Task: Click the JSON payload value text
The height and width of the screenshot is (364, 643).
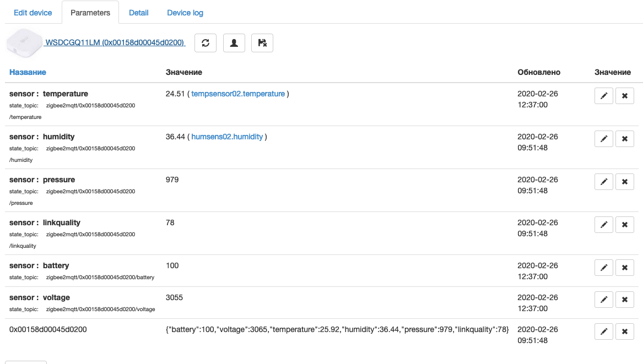Action: [x=337, y=329]
